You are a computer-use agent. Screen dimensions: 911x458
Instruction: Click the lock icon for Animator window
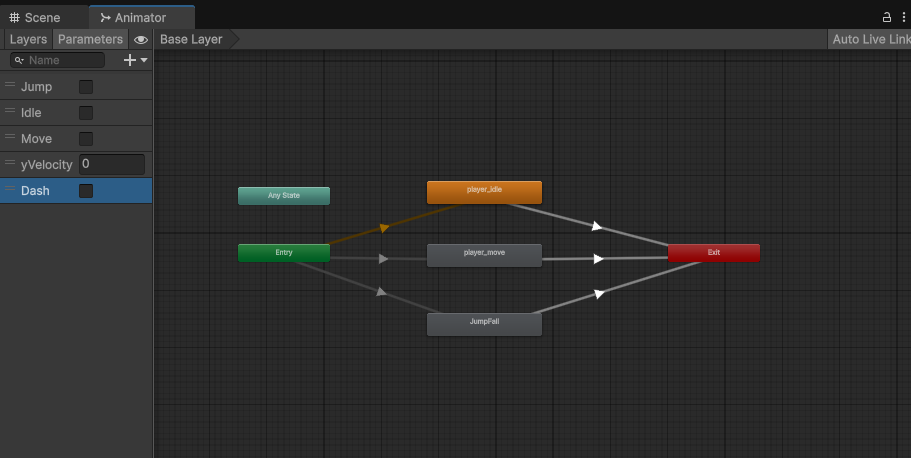point(887,17)
